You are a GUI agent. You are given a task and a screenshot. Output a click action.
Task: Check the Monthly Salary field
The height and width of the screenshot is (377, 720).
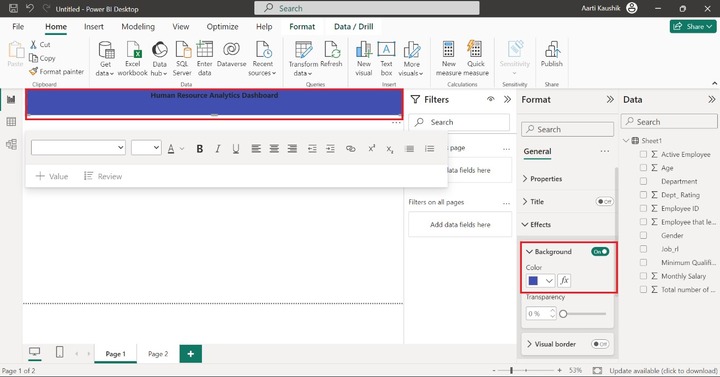coord(643,276)
